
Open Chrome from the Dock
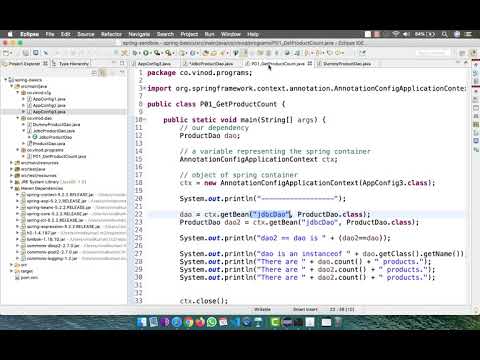click(x=189, y=322)
